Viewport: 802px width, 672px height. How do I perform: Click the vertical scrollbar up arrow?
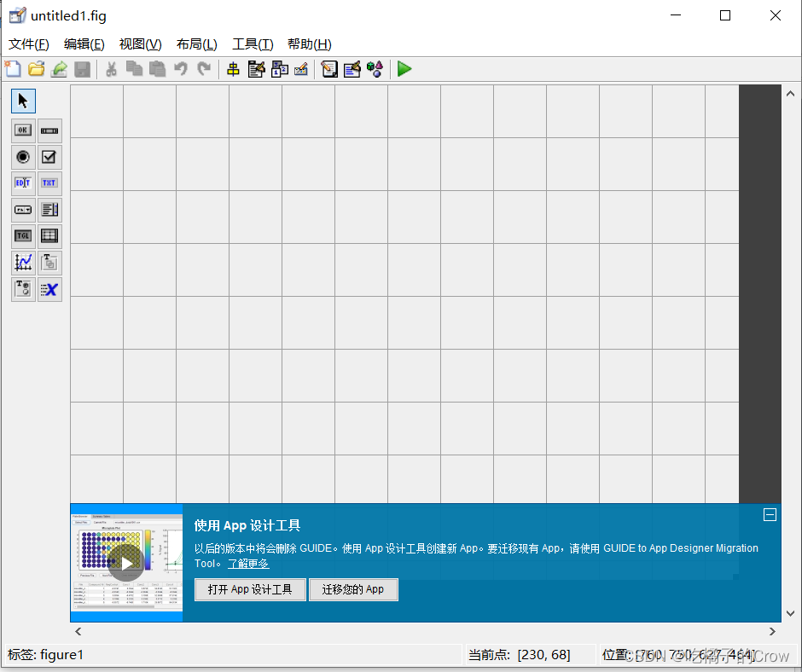790,94
